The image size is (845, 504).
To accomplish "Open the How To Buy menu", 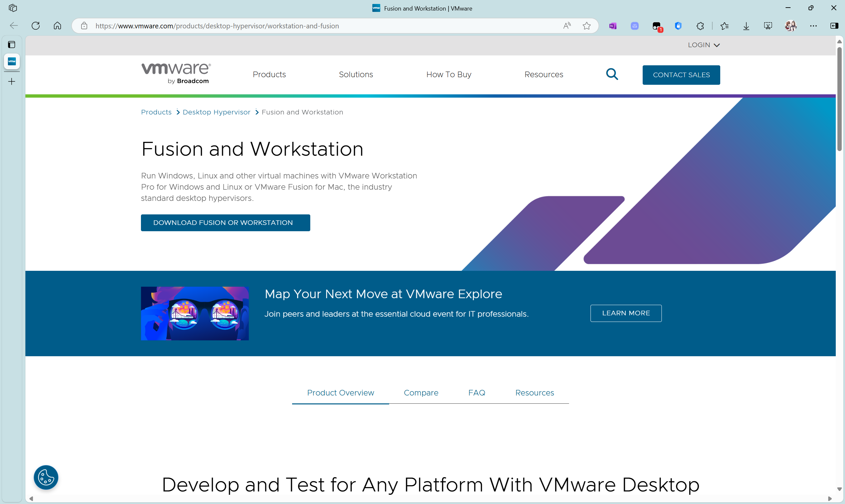I will pyautogui.click(x=449, y=74).
